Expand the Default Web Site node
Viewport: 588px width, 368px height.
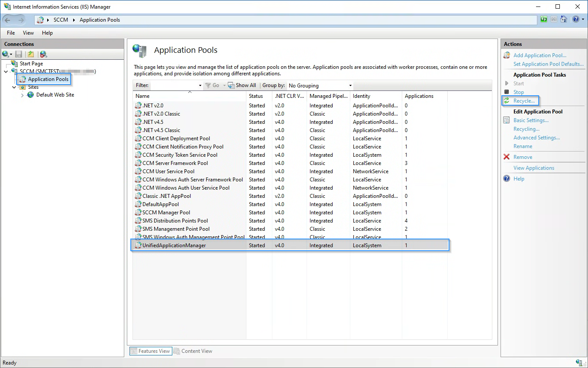[23, 95]
